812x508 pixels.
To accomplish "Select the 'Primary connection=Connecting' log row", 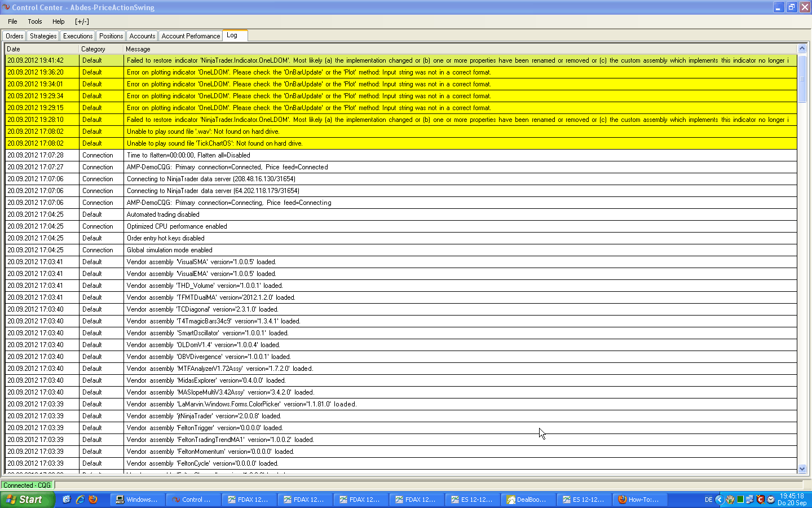I will [x=401, y=203].
